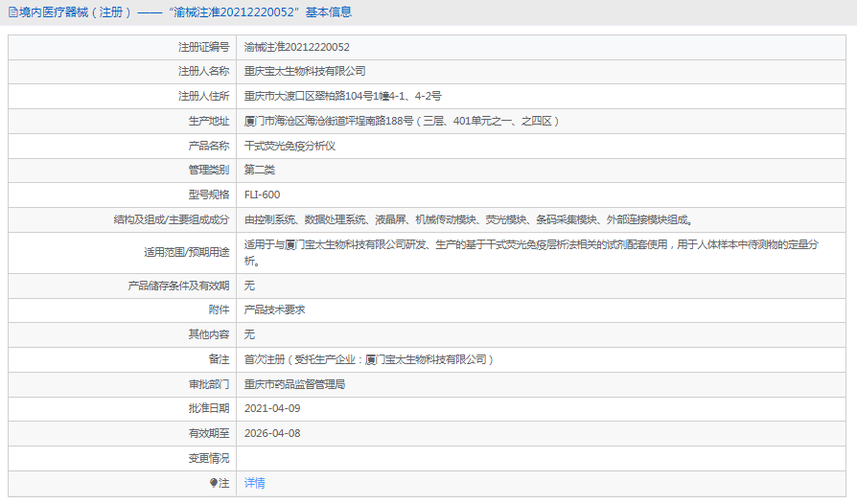
Task: Click the 生产地址 label
Action: tap(209, 122)
